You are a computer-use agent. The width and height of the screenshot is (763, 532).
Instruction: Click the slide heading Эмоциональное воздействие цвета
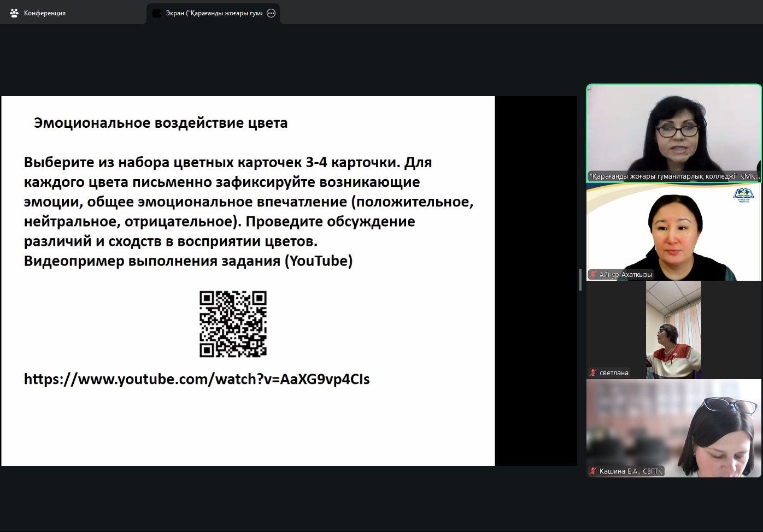[161, 123]
